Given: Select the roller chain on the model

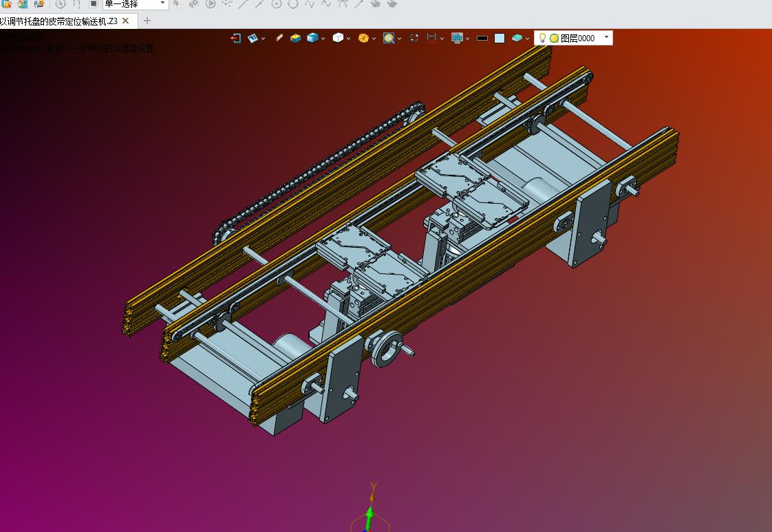Looking at the screenshot, I should pos(318,173).
